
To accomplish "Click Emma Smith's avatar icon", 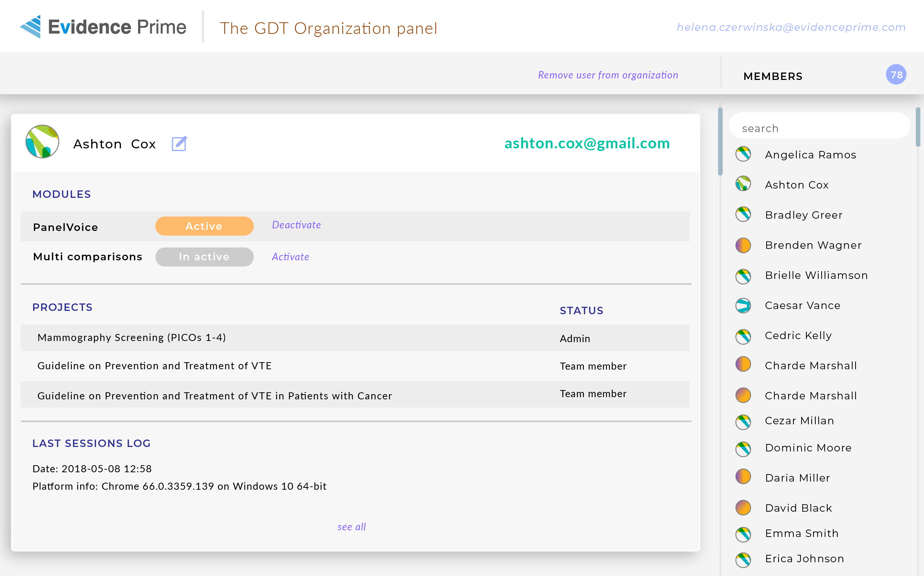I will 743,534.
